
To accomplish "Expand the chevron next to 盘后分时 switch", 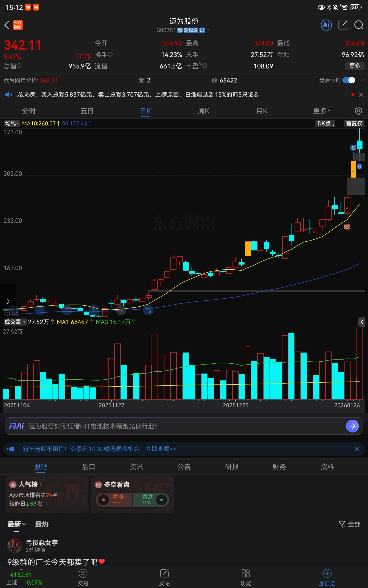I will tap(361, 80).
